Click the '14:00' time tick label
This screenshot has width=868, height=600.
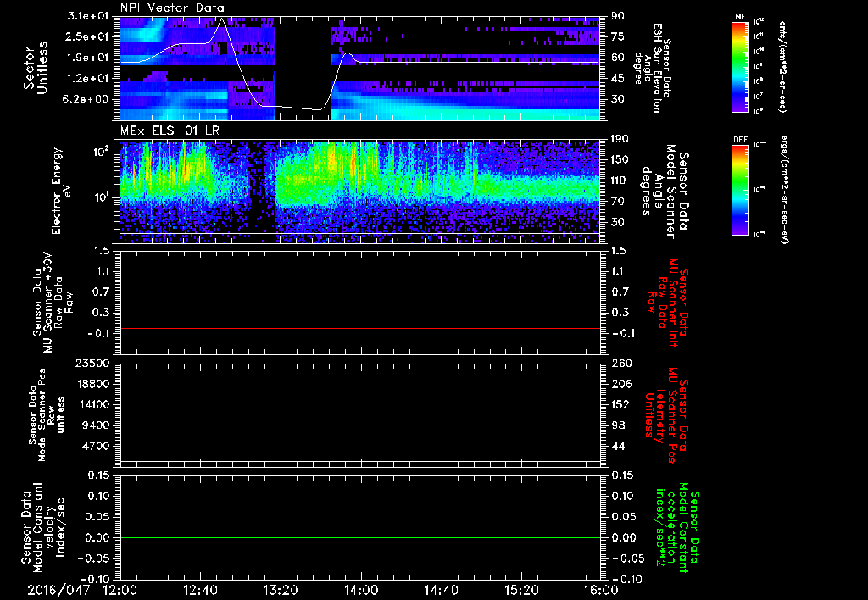click(x=361, y=590)
